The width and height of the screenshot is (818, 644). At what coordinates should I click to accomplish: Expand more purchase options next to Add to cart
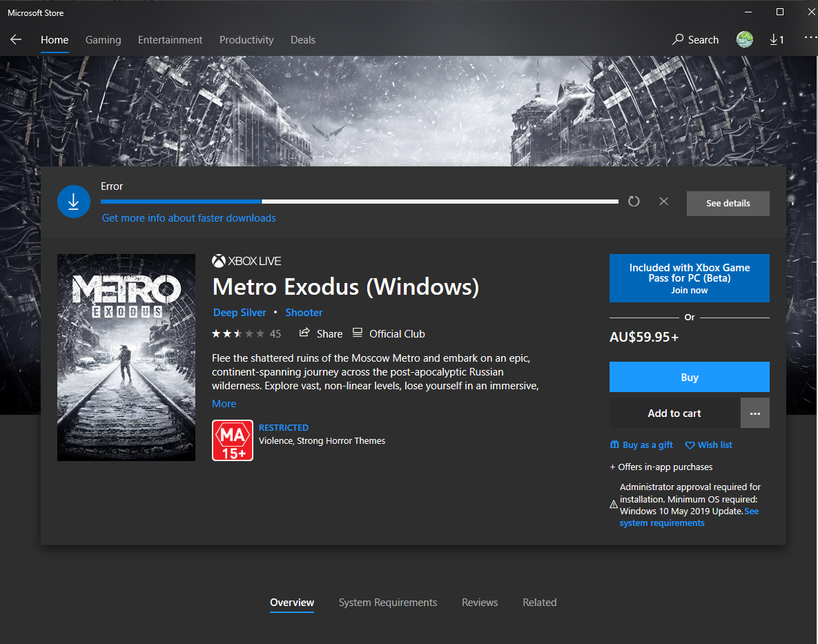click(755, 413)
